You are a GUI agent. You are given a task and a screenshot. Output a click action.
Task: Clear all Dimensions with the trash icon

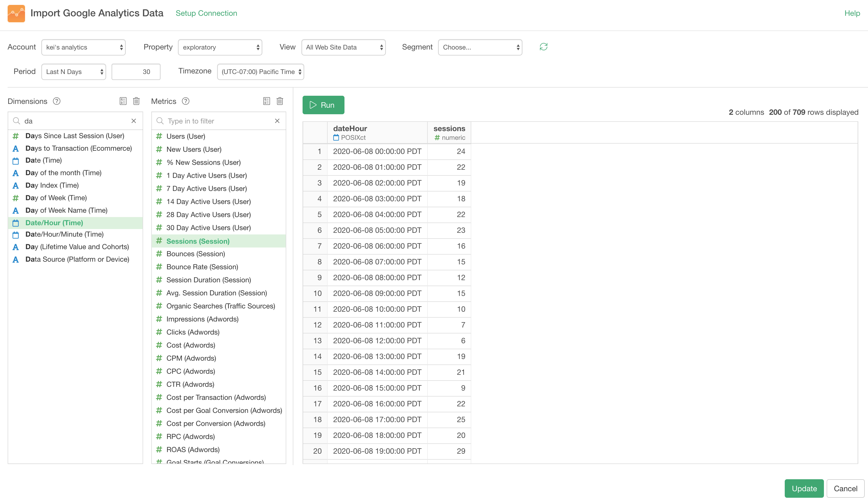click(x=136, y=101)
